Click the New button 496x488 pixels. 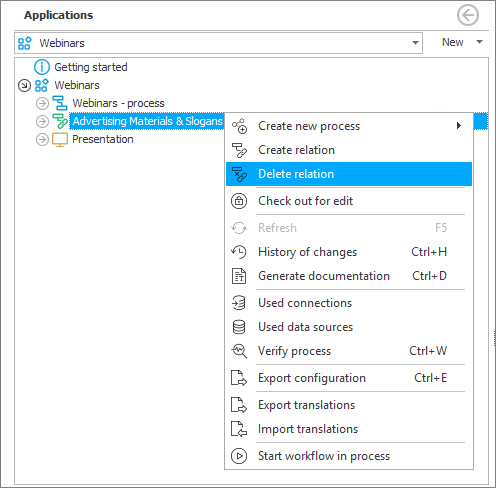452,42
